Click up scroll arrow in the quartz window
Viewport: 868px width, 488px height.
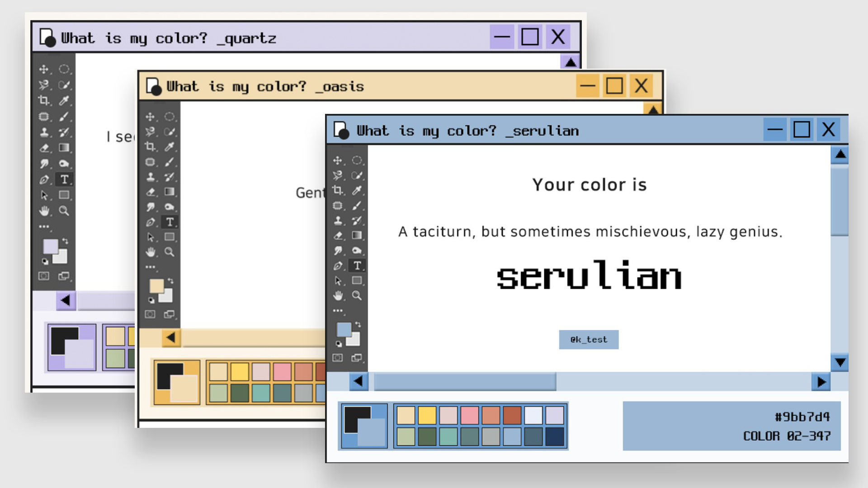pyautogui.click(x=570, y=62)
